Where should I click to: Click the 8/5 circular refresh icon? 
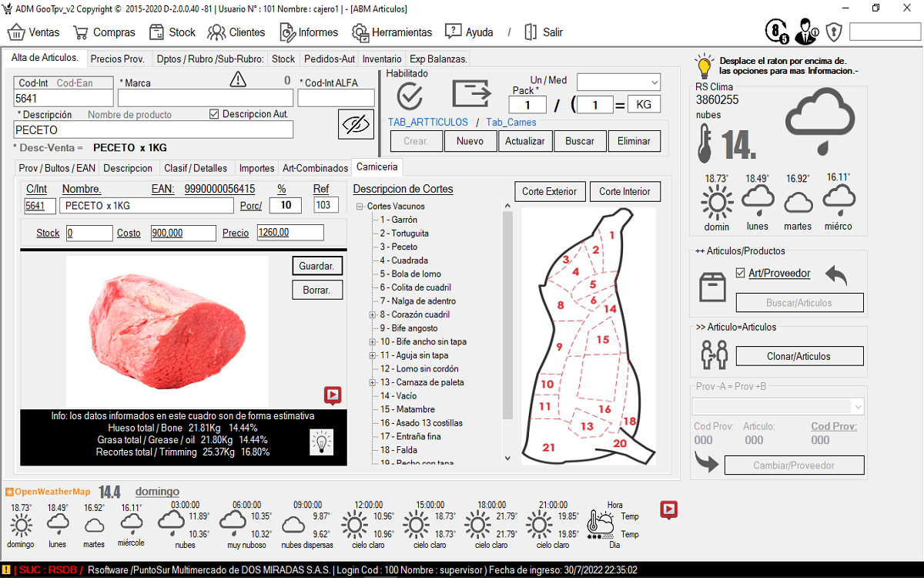coord(776,32)
